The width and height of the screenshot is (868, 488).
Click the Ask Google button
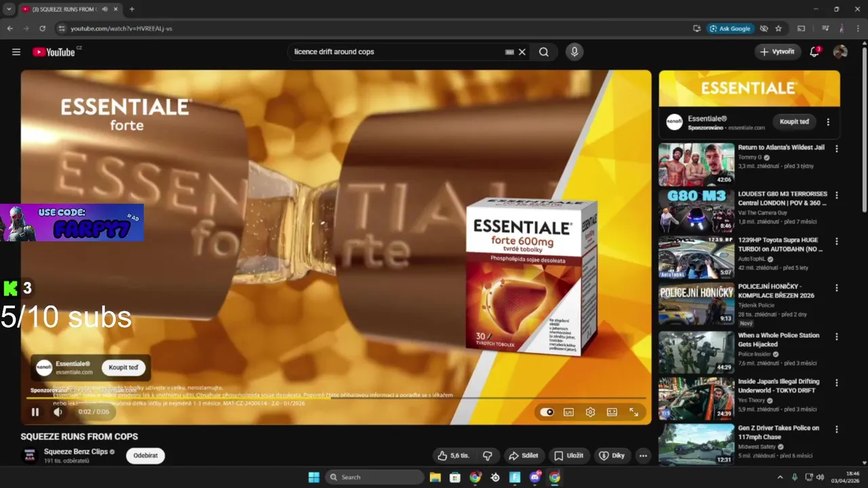pos(730,28)
